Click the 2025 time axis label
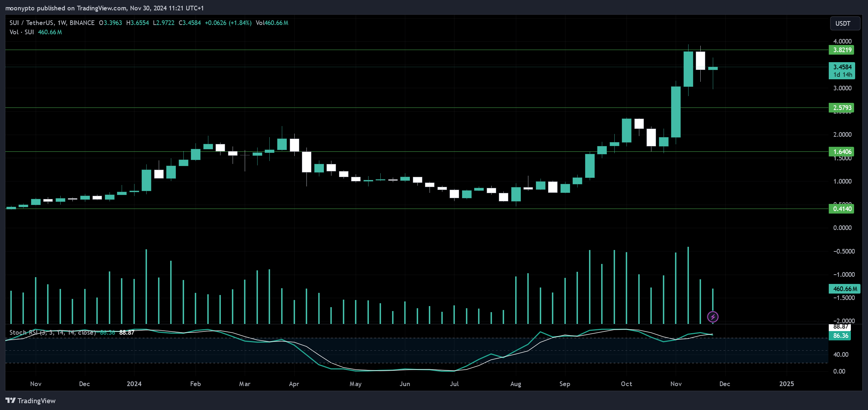The width and height of the screenshot is (868, 410). point(787,384)
